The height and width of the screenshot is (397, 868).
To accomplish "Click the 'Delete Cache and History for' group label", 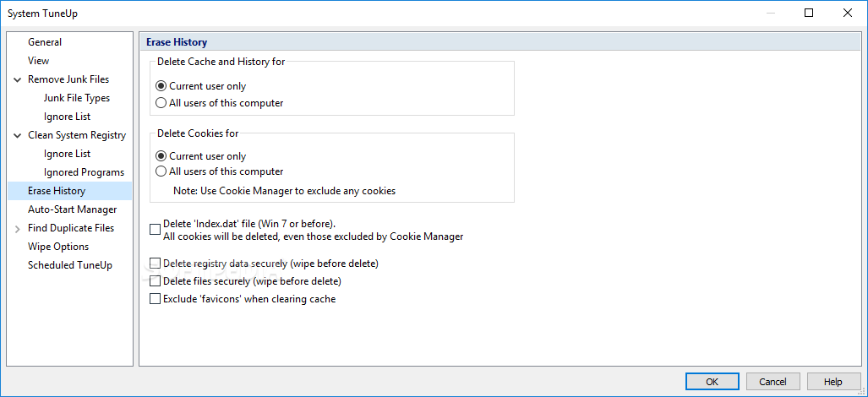I will pos(221,62).
